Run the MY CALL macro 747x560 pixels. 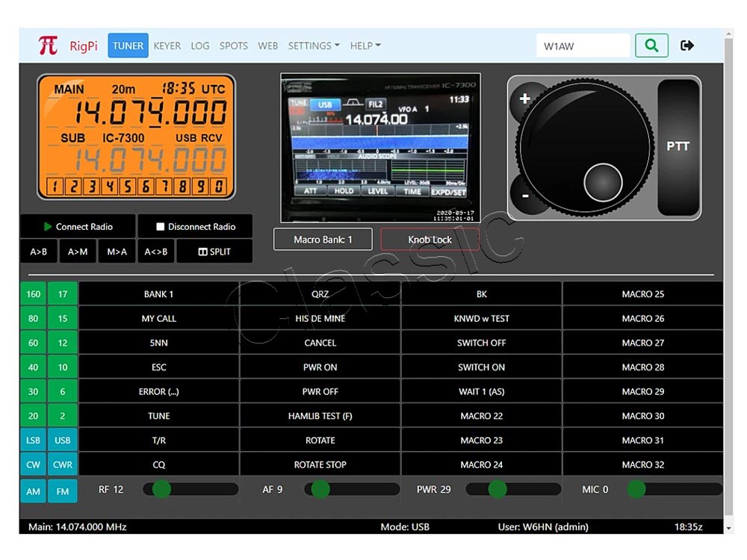pos(158,319)
